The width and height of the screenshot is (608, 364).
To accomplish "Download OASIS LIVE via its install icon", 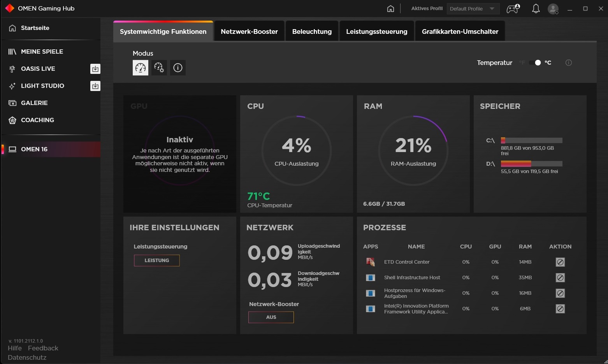I will click(x=95, y=69).
